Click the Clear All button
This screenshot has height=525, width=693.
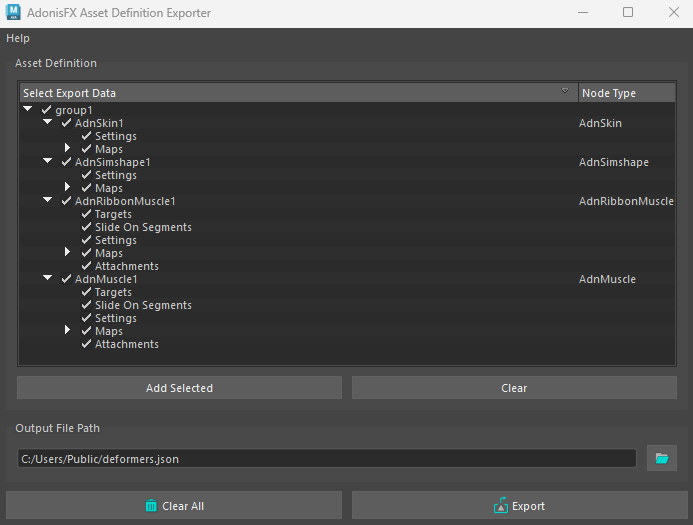point(174,506)
